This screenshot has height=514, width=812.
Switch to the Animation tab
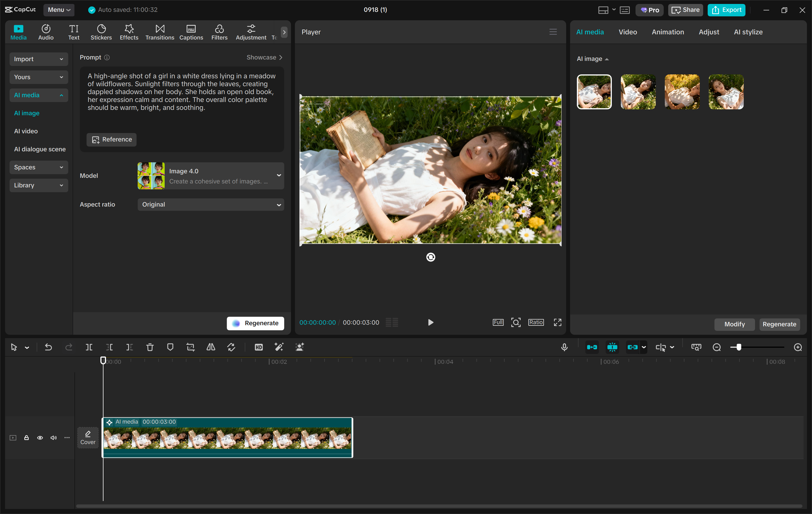pyautogui.click(x=668, y=32)
